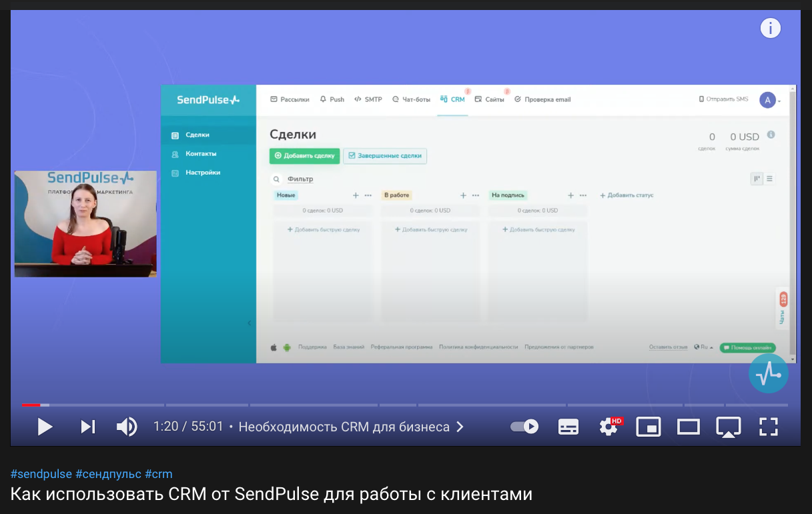Expand chapter 'Необходимость CRM для бизнеса'
Image resolution: width=812 pixels, height=514 pixels.
(351, 427)
